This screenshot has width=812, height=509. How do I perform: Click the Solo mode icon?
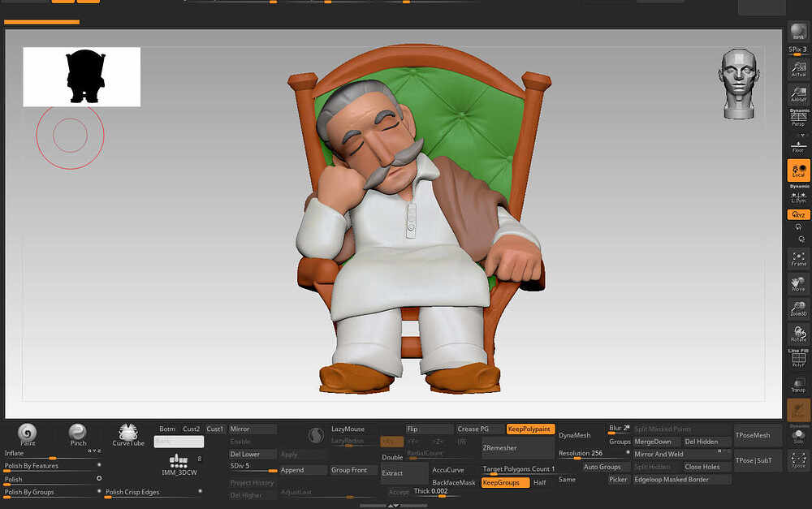[798, 435]
